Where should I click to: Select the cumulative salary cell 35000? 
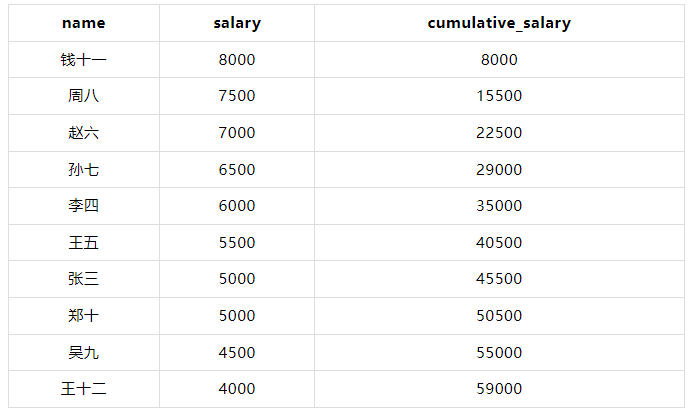point(499,206)
